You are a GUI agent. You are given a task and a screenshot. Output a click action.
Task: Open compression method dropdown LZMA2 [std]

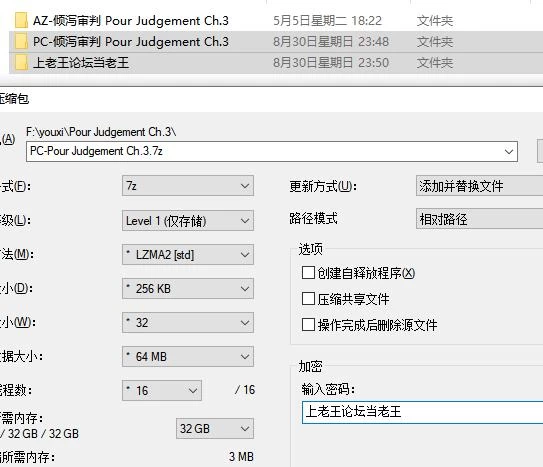(188, 255)
